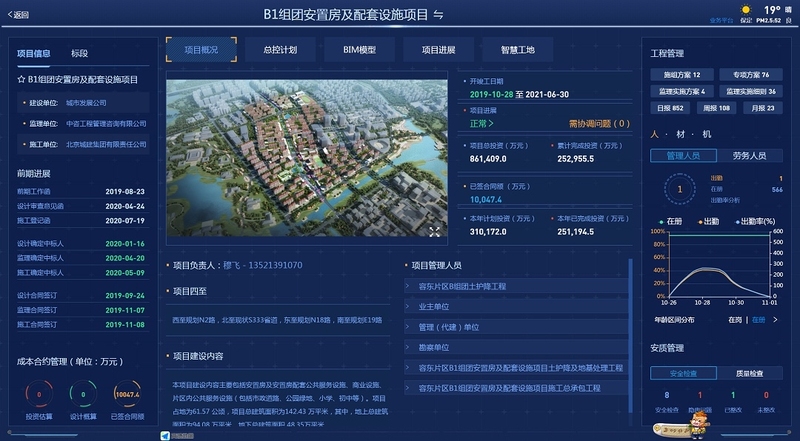Toggle the 出勤 legend series

(708, 221)
